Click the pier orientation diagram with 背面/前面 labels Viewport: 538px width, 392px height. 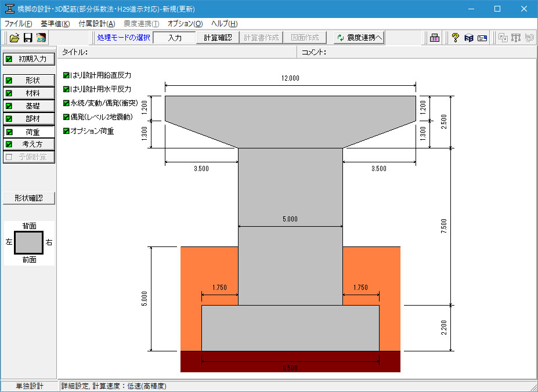(29, 243)
